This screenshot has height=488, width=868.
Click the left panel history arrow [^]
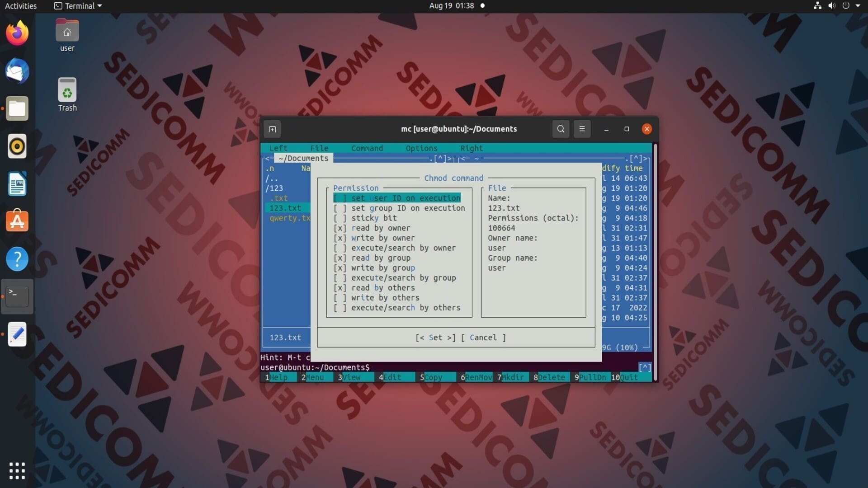(441, 159)
